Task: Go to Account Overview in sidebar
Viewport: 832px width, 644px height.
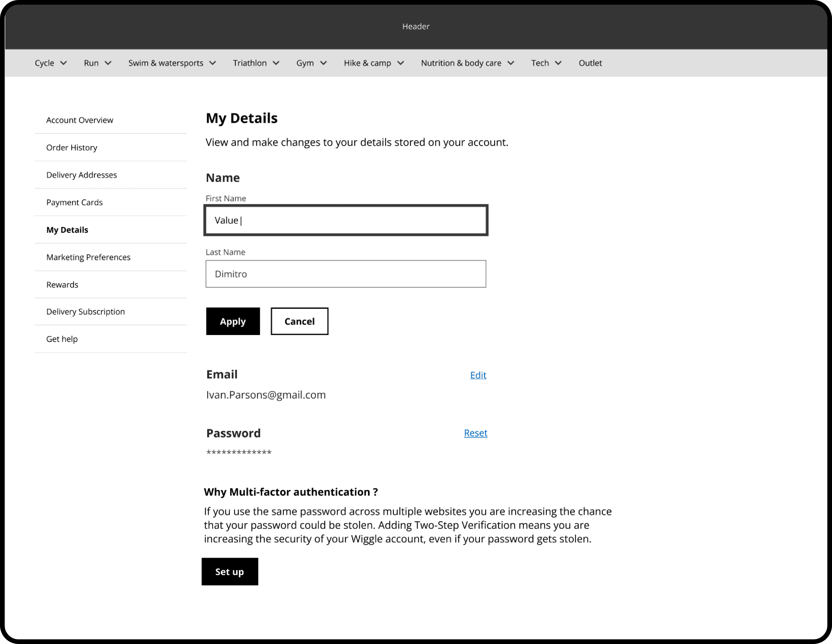Action: click(x=80, y=120)
